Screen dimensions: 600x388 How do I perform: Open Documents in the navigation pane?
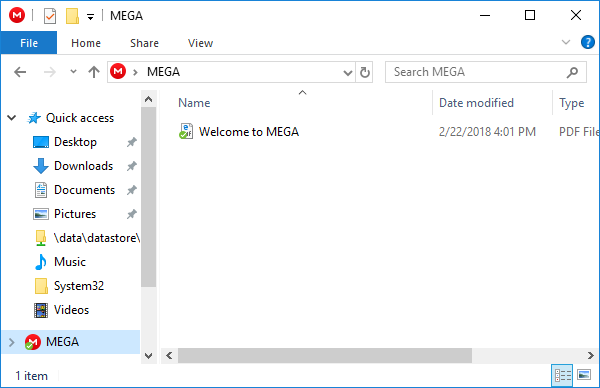click(84, 190)
